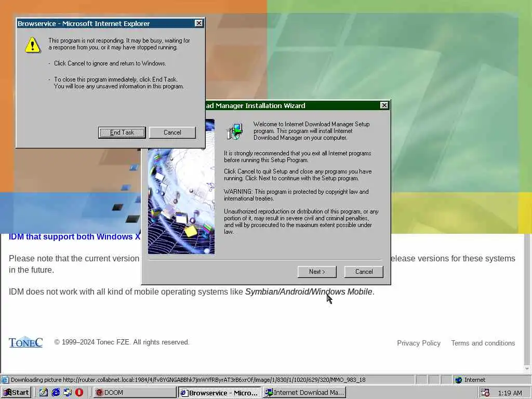Click the setup computer icon in the wizard
This screenshot has height=399, width=532.
click(x=235, y=131)
